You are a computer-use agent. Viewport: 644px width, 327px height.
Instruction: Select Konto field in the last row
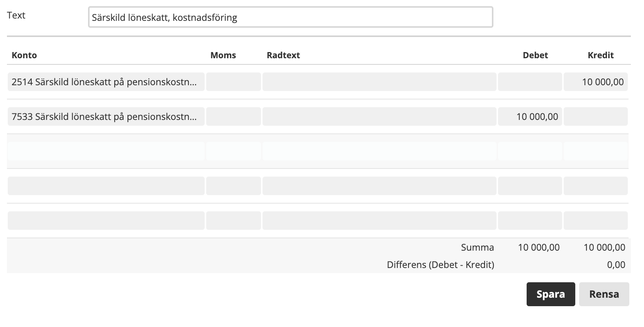point(106,221)
